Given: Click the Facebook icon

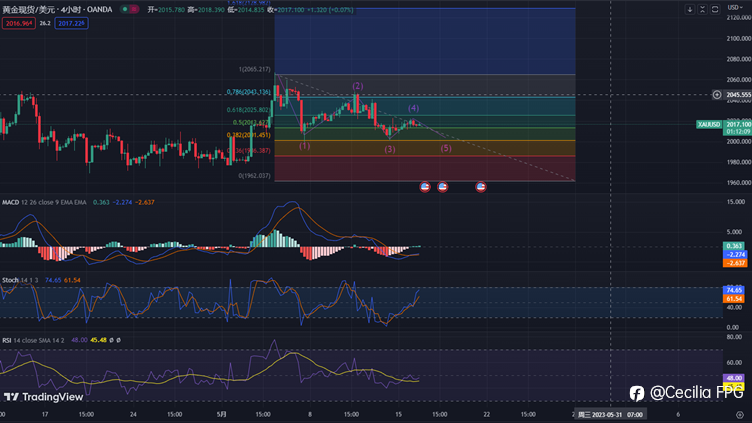Looking at the screenshot, I should pyautogui.click(x=637, y=393).
